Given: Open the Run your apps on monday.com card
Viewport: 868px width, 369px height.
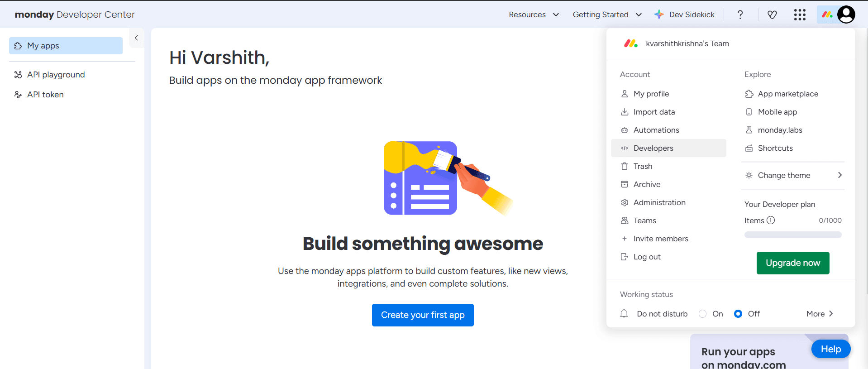Looking at the screenshot, I should (769, 352).
